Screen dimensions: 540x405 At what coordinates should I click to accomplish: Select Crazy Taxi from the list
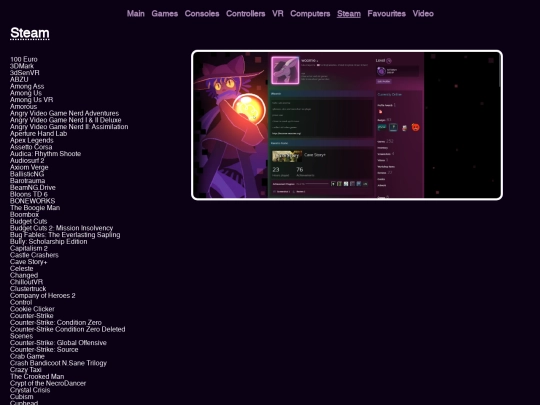click(x=25, y=370)
